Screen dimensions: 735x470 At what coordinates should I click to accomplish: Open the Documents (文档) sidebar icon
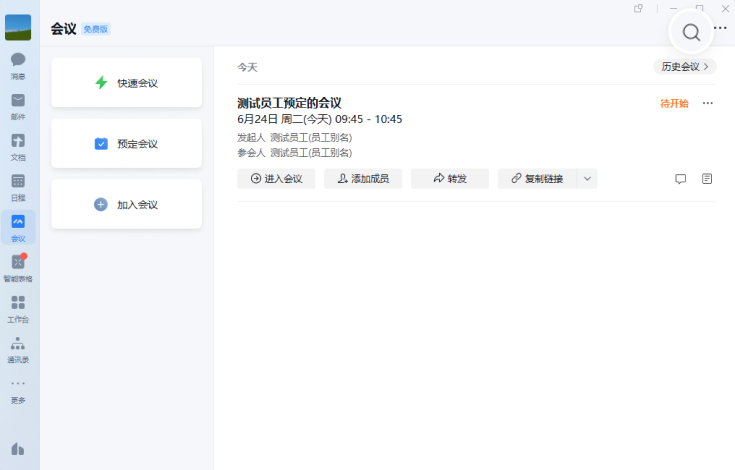pos(18,145)
